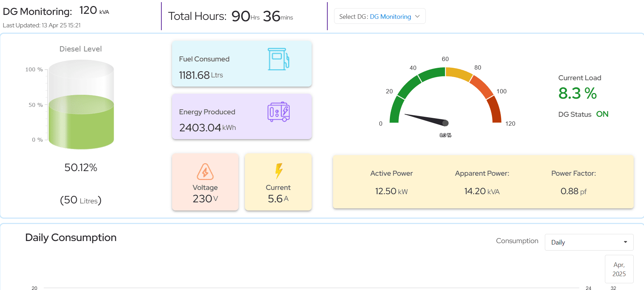The width and height of the screenshot is (644, 290).
Task: Click the Consumption label beside dropdown
Action: coord(517,241)
